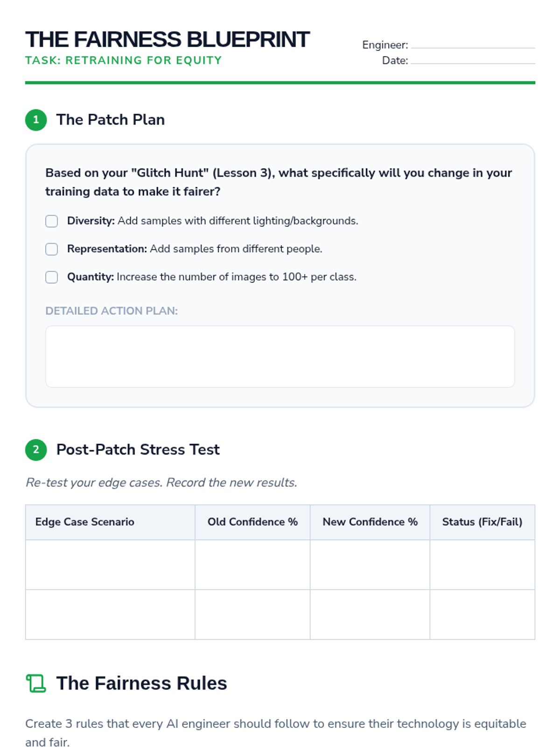Check the Diversity checkbox
The width and height of the screenshot is (560, 747).
(52, 221)
